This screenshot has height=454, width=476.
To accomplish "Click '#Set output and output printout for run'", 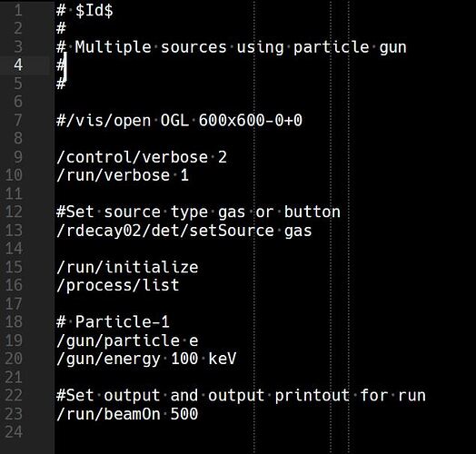I will click(x=241, y=395).
